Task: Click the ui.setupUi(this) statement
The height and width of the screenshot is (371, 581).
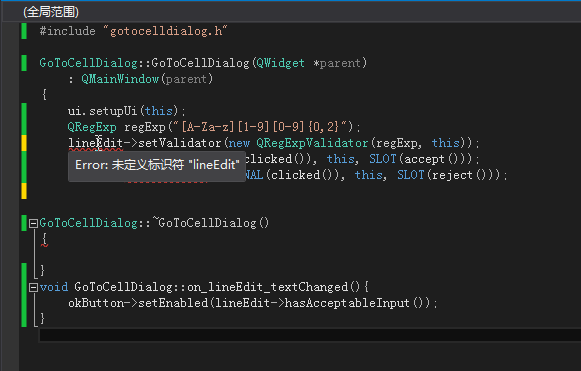Action: tap(127, 111)
